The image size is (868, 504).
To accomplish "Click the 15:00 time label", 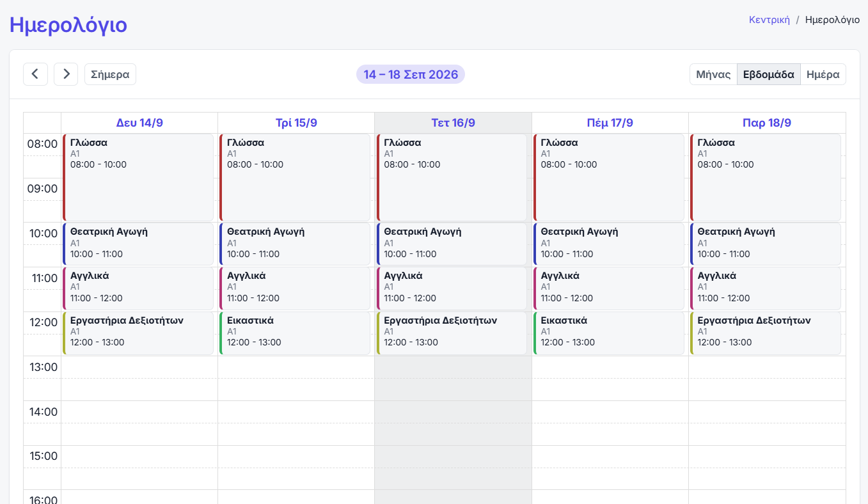I will click(42, 456).
